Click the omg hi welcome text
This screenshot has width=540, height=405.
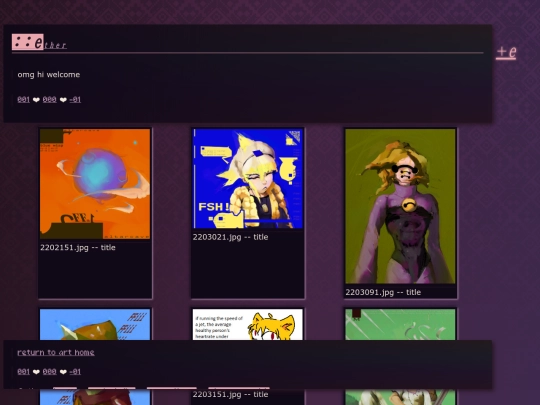[49, 75]
